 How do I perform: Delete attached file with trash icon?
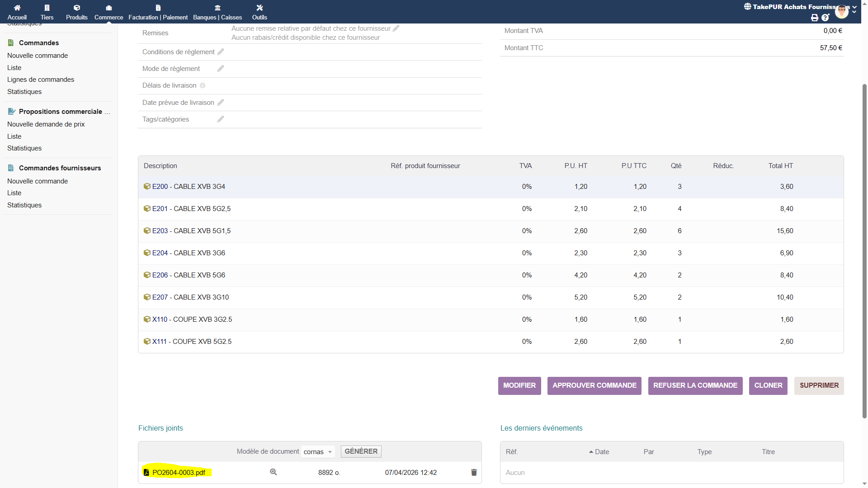[474, 473]
